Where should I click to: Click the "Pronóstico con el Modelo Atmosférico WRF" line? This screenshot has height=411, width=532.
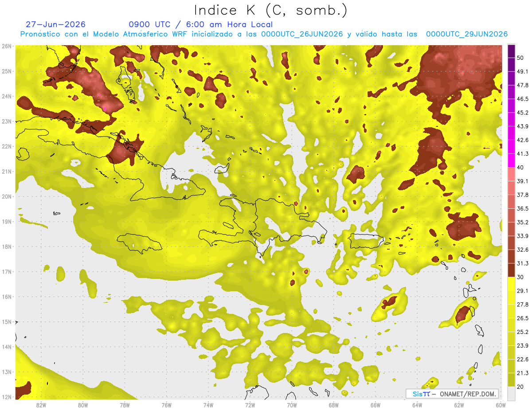tap(264, 34)
